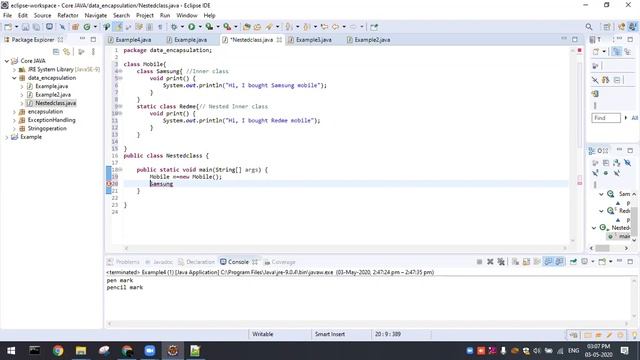
Task: Open the Refactor menu
Action: point(68,16)
